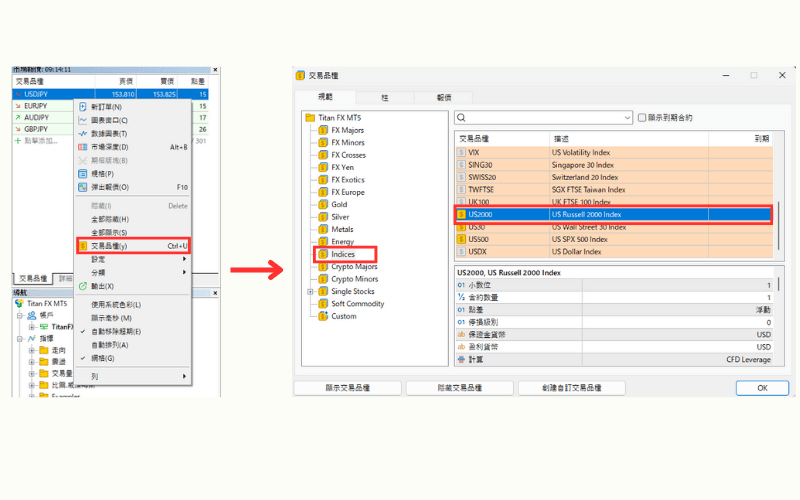Click the US500 symbol coin icon
Screen dimensions: 800x500
click(461, 239)
